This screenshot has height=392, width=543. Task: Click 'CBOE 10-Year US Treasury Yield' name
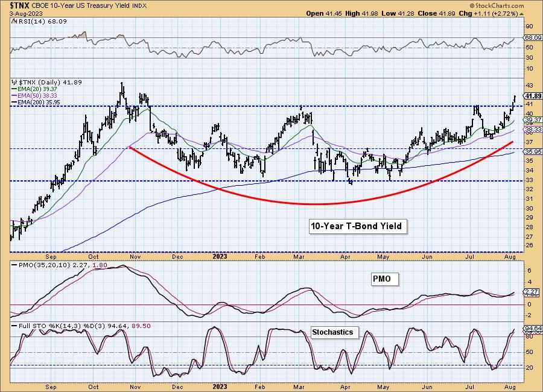coord(81,6)
